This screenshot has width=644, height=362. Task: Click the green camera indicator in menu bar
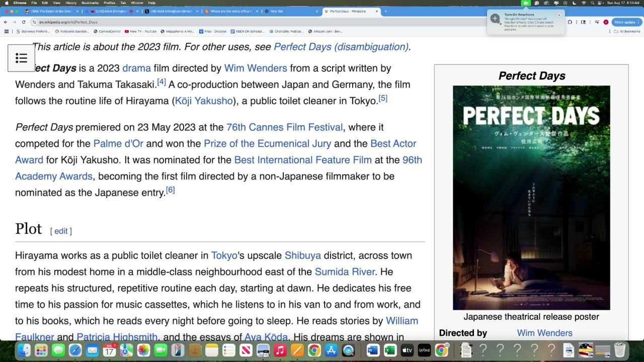coord(525,3)
